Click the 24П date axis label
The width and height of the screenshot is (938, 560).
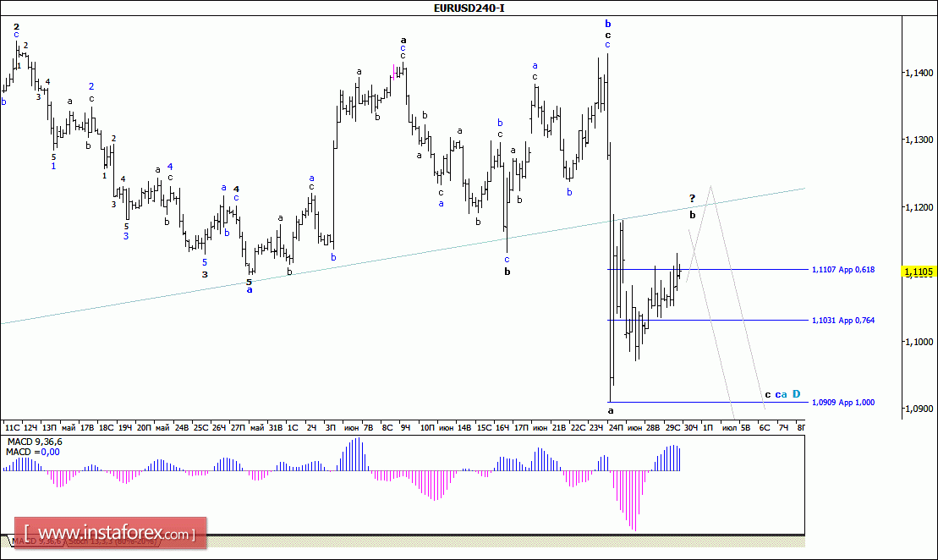tap(615, 428)
